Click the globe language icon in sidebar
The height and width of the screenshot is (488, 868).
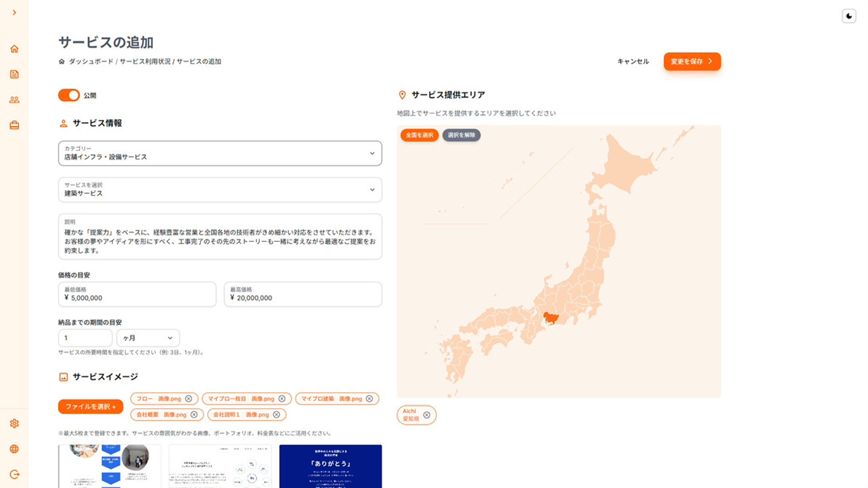click(x=14, y=449)
